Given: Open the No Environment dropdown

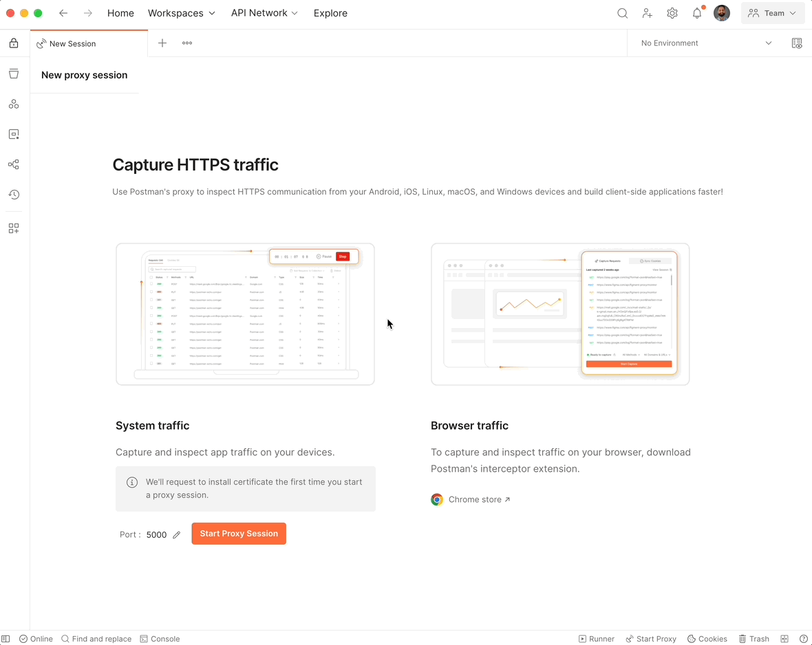Looking at the screenshot, I should (x=702, y=43).
